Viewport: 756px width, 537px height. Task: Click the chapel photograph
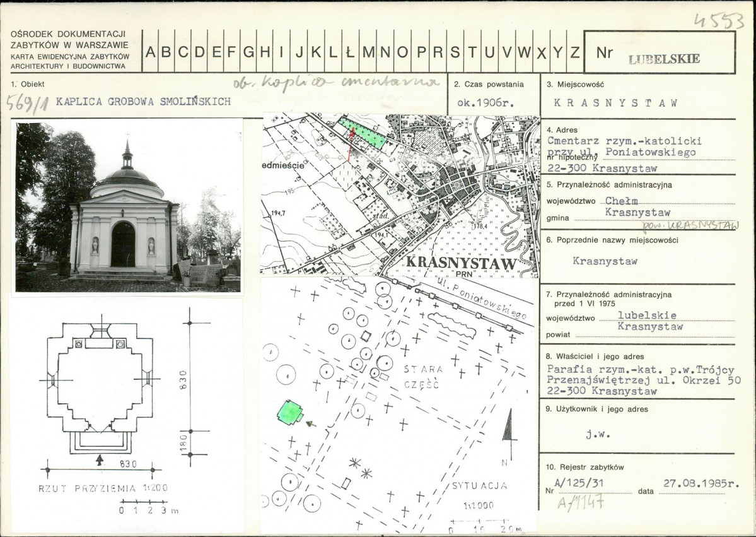click(128, 207)
